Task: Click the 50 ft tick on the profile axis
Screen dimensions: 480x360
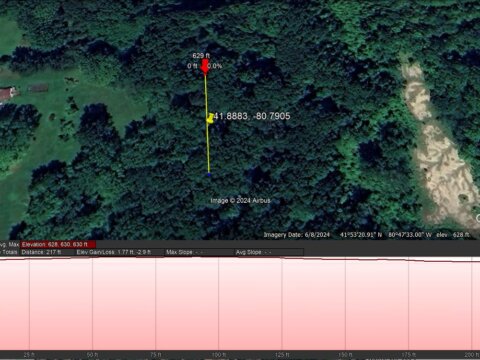Action: pos(93,355)
